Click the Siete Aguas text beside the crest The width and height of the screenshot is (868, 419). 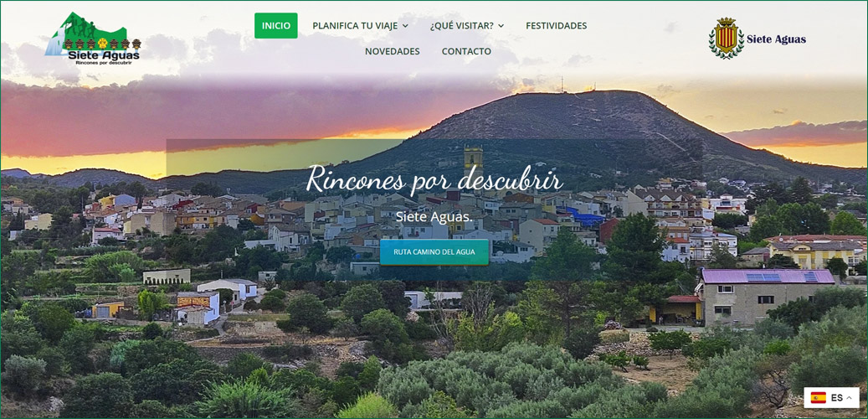point(776,39)
